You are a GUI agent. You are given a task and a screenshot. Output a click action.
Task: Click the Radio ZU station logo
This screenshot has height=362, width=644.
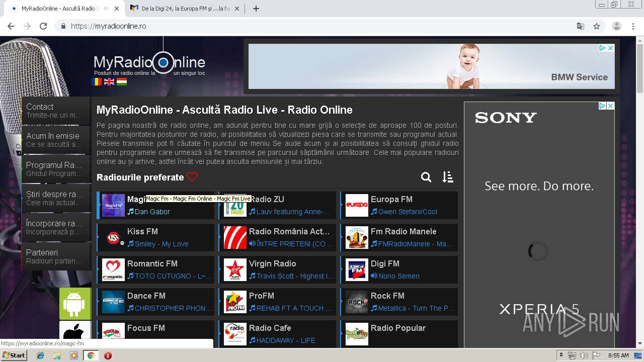pos(235,205)
